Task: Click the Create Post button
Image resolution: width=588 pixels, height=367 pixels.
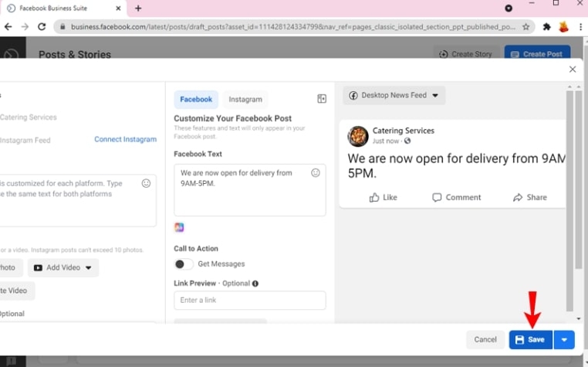Action: click(x=537, y=54)
